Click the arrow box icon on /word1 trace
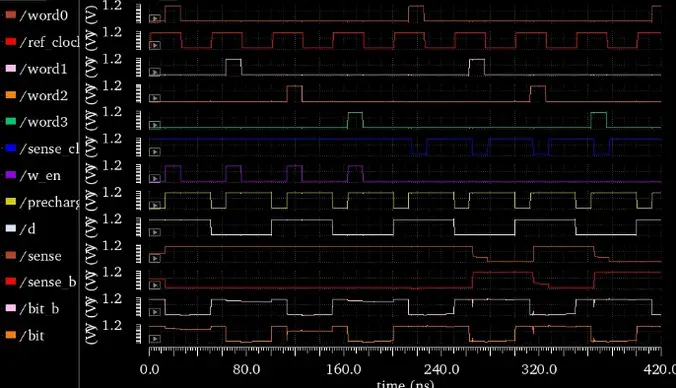The image size is (676, 388). pyautogui.click(x=155, y=72)
